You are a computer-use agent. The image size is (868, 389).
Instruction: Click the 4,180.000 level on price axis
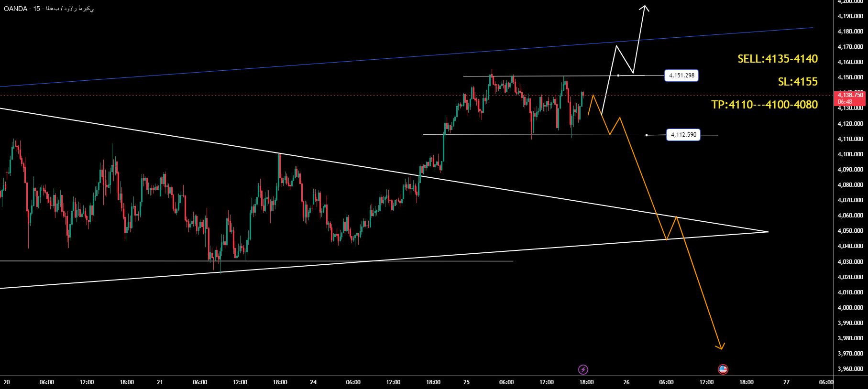(850, 32)
